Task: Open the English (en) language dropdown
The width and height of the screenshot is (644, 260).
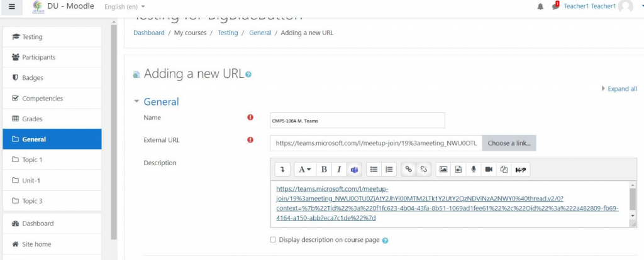Action: coord(125,6)
